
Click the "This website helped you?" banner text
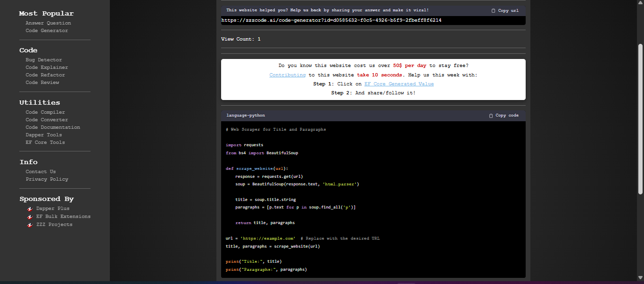pyautogui.click(x=328, y=10)
